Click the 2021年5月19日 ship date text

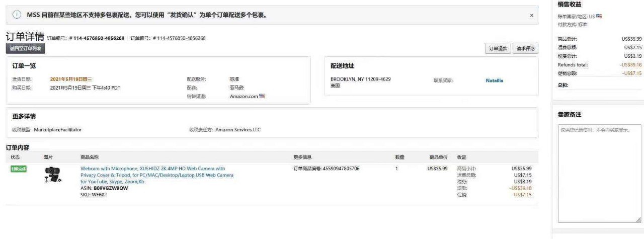point(71,79)
